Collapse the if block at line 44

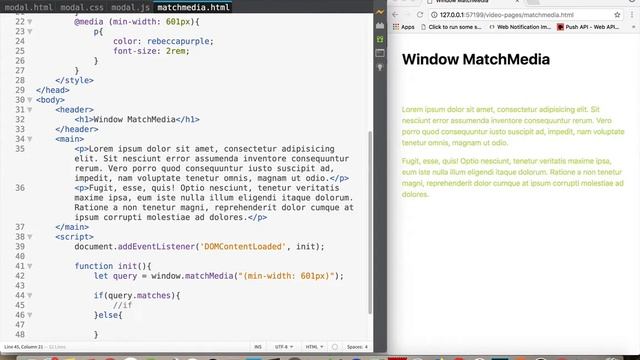[x=30, y=296]
